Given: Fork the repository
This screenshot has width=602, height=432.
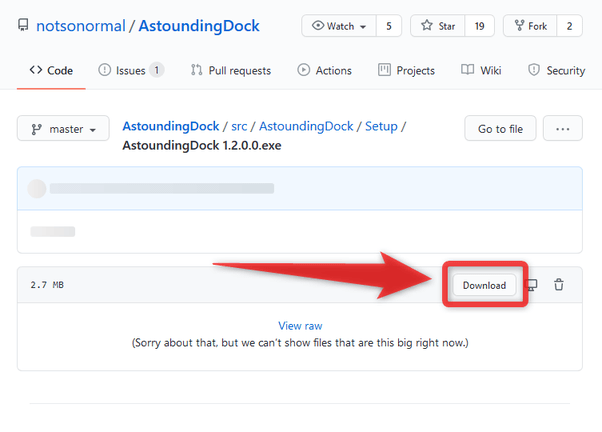Looking at the screenshot, I should coord(530,26).
